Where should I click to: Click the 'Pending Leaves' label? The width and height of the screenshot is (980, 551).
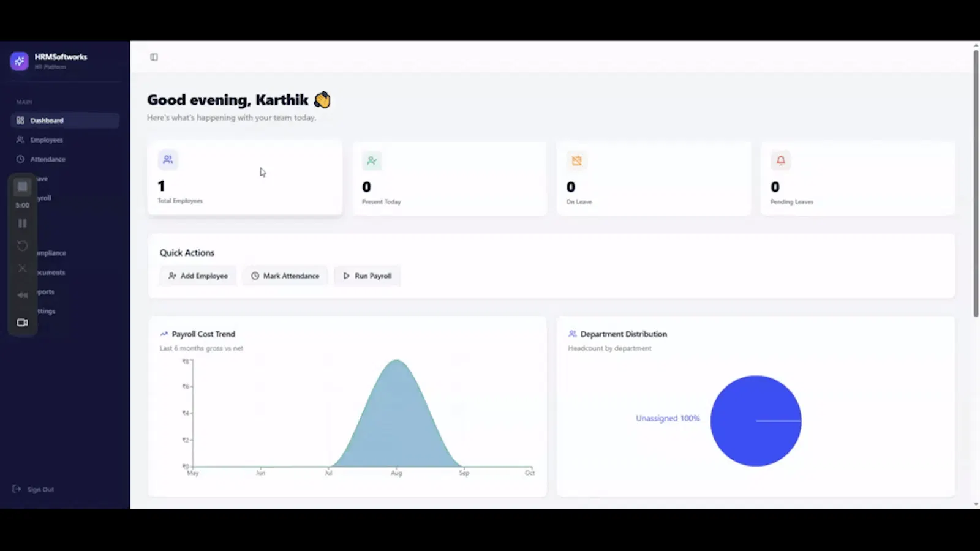pyautogui.click(x=792, y=202)
